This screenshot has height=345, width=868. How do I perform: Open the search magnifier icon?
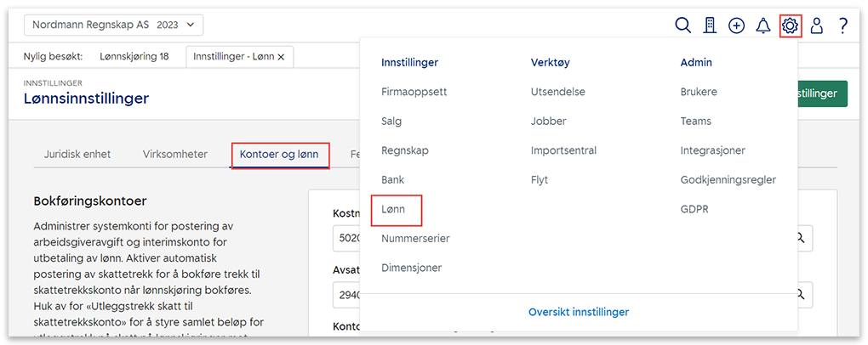tap(682, 25)
